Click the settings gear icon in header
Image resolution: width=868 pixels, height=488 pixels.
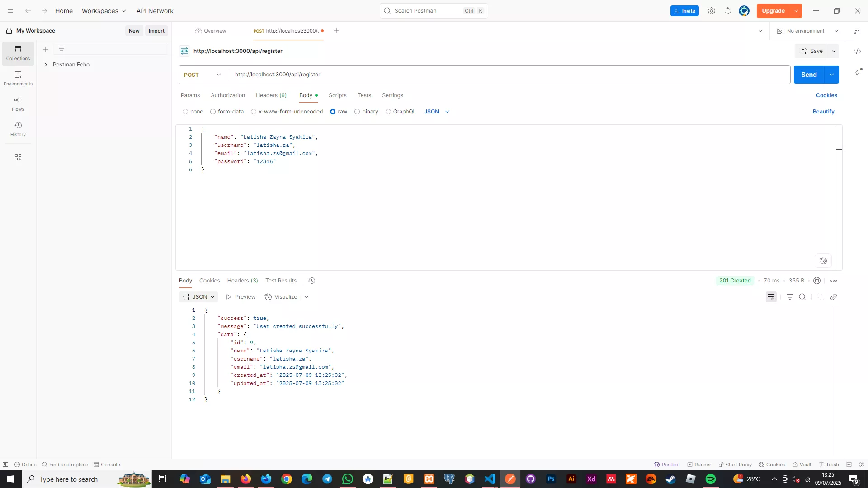point(712,11)
